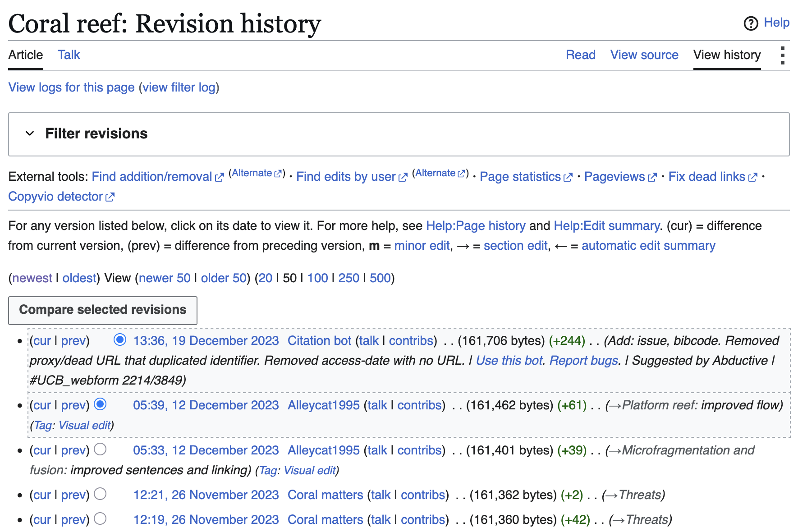Open the Alternate link after Find addition/removal
Viewport: 807px width, 532px height.
click(x=257, y=174)
